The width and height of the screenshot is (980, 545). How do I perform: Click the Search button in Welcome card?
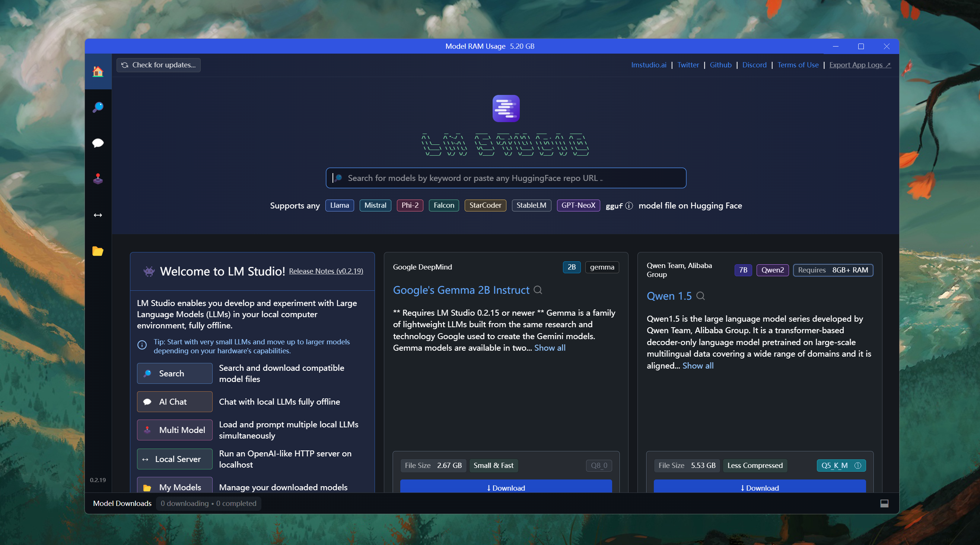point(175,373)
